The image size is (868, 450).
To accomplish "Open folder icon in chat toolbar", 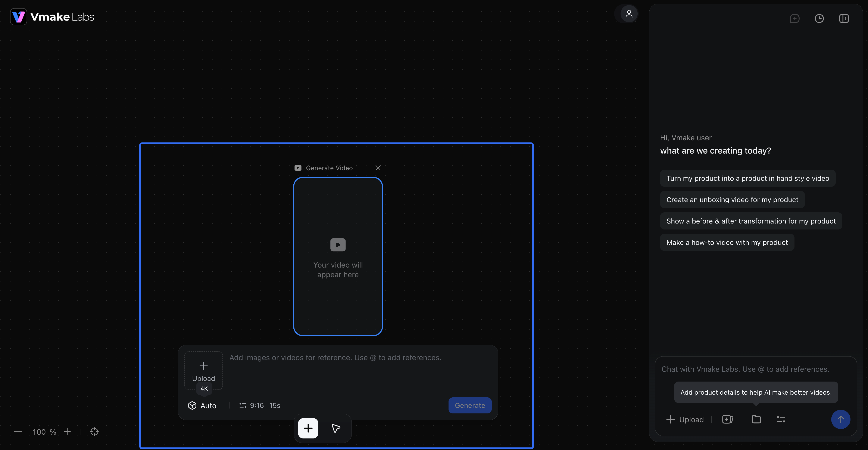I will point(756,419).
